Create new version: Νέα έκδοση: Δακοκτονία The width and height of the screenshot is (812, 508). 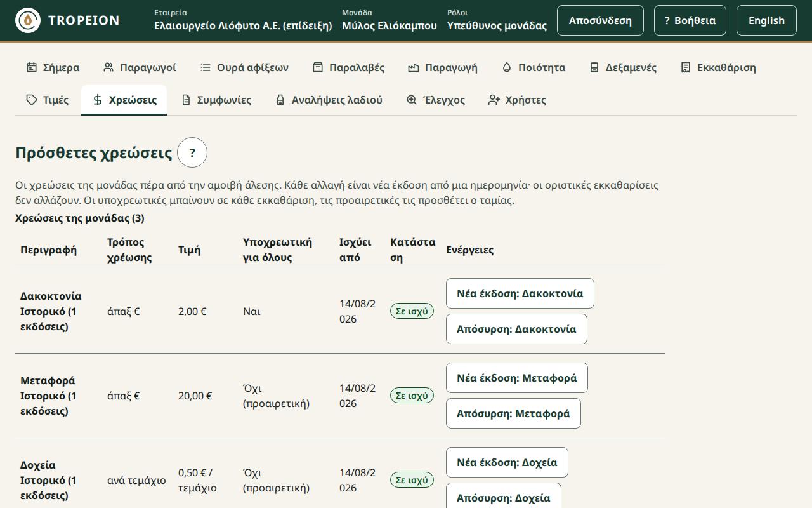coord(520,293)
